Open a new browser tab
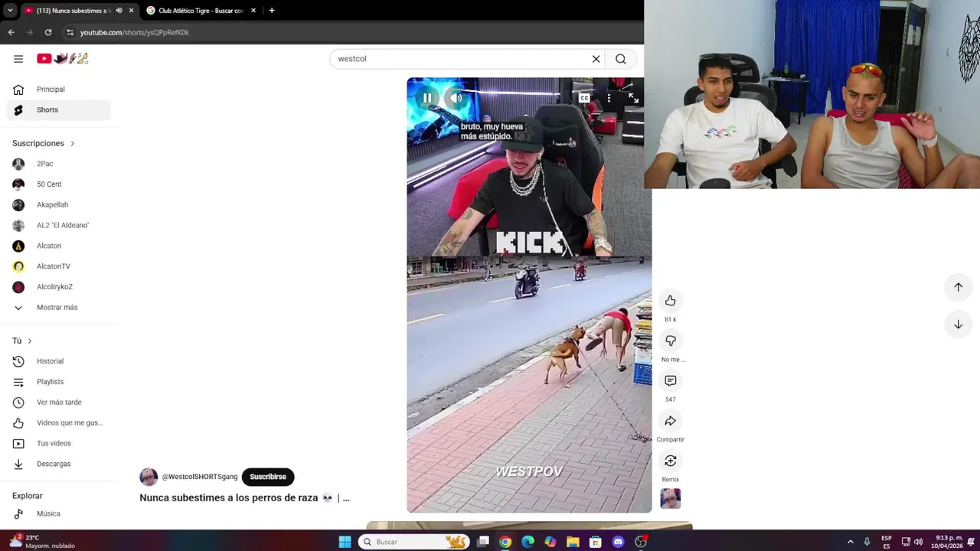 point(272,11)
